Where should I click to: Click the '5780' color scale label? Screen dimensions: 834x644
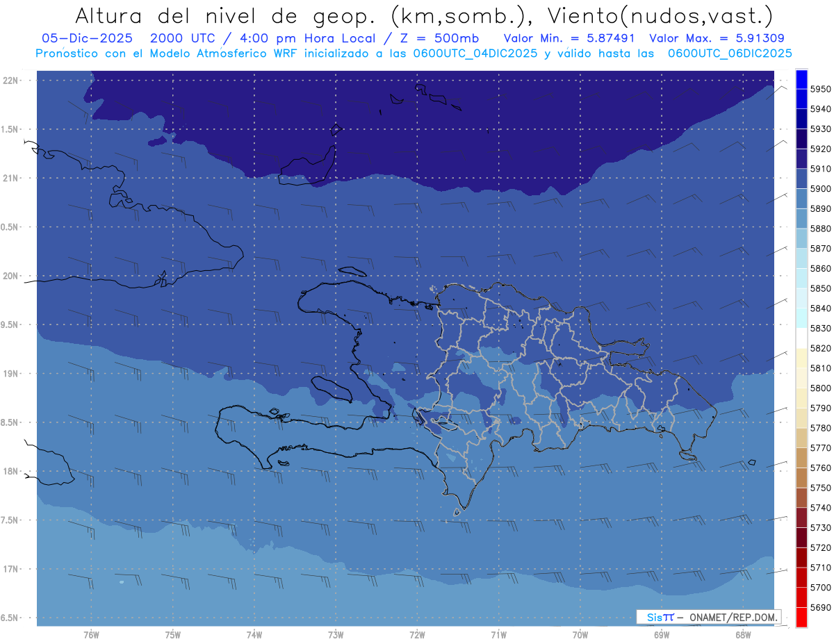coord(821,428)
